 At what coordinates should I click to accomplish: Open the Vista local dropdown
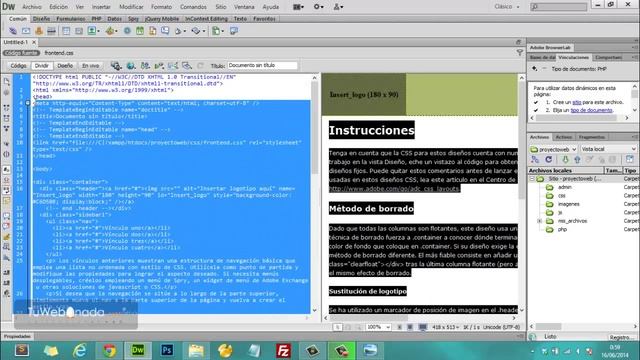[x=608, y=149]
